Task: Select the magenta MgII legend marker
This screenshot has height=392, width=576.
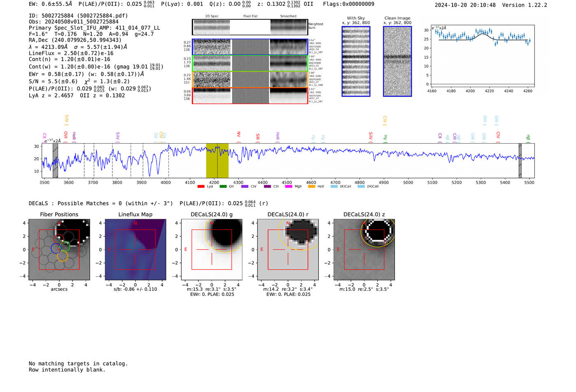Action: point(288,187)
